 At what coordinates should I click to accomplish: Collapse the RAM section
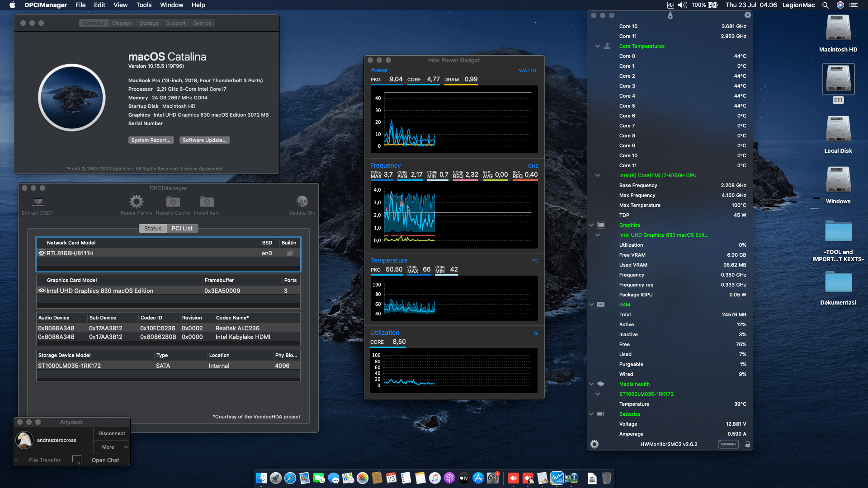(591, 305)
